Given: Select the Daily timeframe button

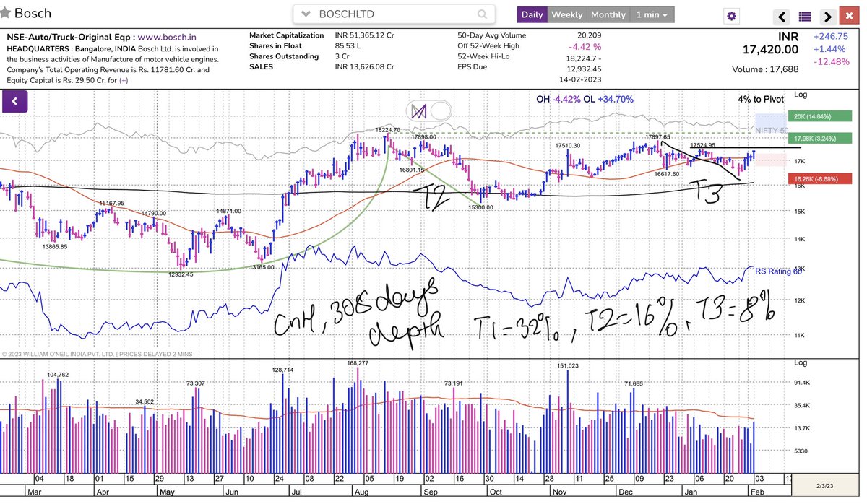Looking at the screenshot, I should [534, 14].
